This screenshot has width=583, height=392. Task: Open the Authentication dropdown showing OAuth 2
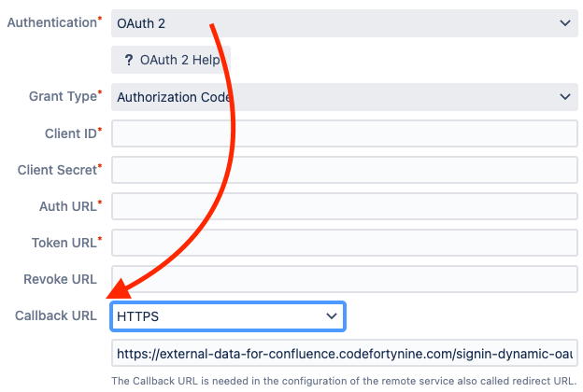336,22
